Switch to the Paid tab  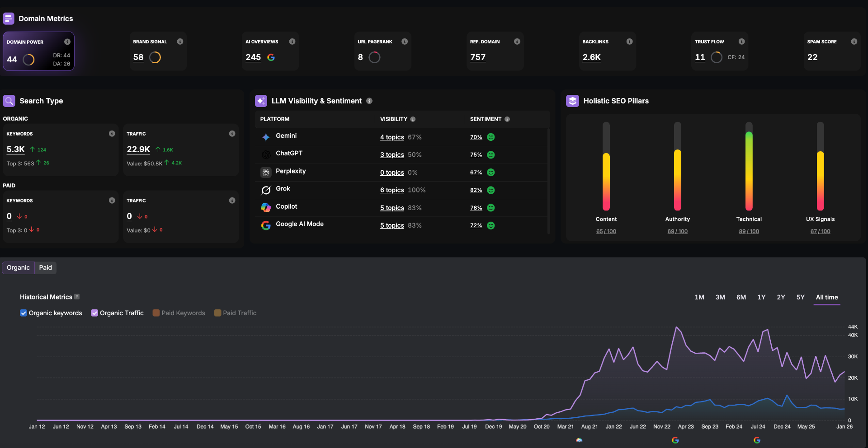coord(45,267)
